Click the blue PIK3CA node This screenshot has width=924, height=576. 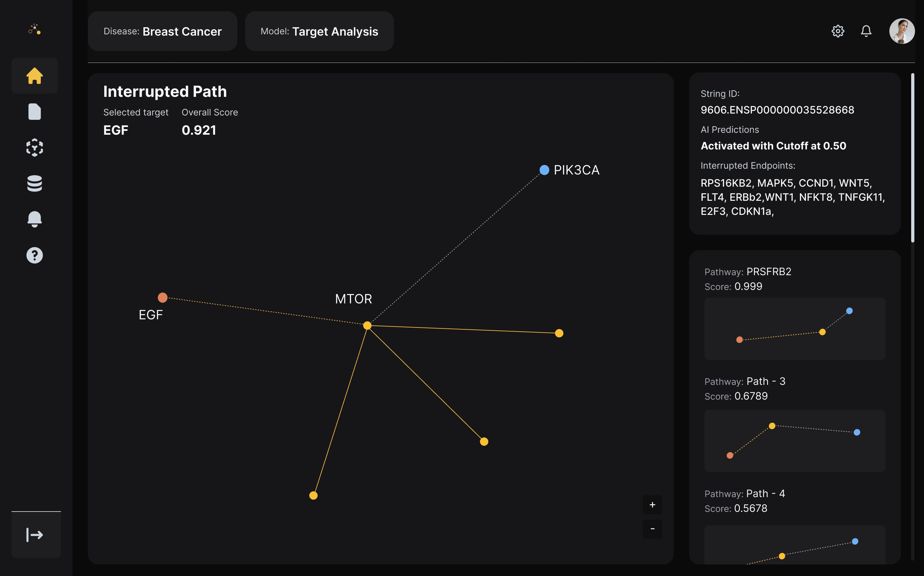[x=544, y=170]
